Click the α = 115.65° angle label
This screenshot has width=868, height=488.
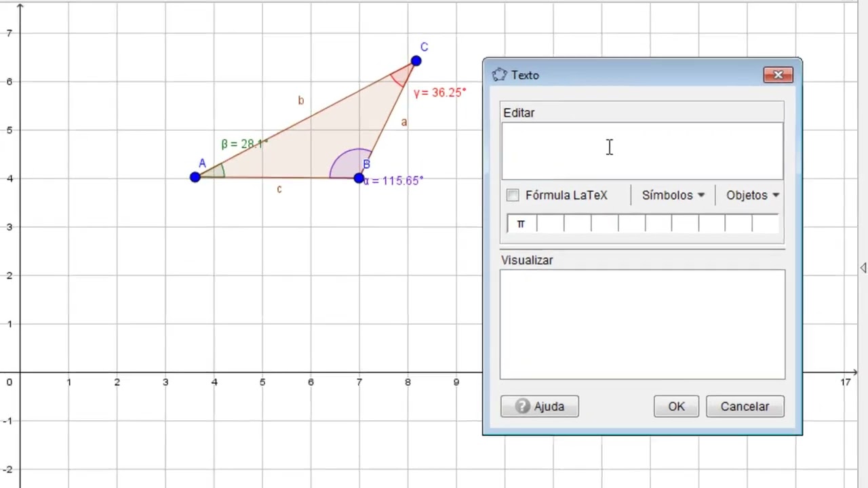click(x=393, y=181)
